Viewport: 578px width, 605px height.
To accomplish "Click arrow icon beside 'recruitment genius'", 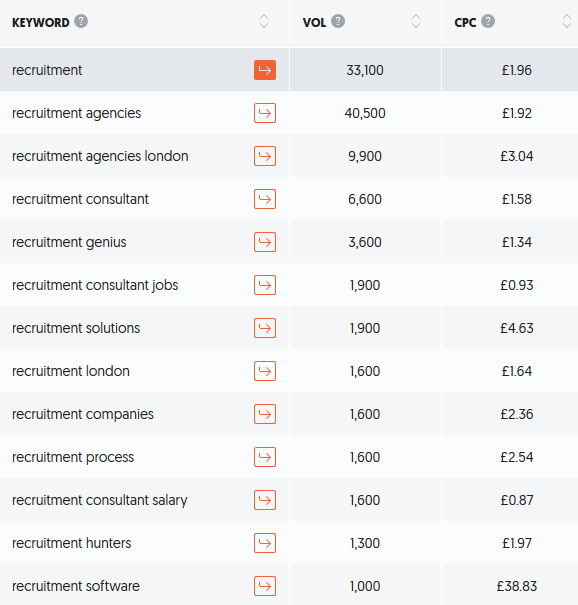I will point(265,242).
